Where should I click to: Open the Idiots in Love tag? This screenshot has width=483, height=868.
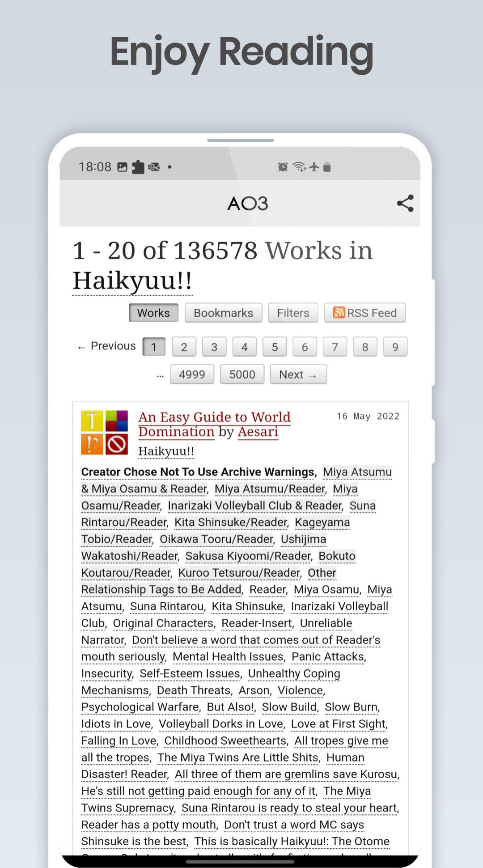(116, 724)
